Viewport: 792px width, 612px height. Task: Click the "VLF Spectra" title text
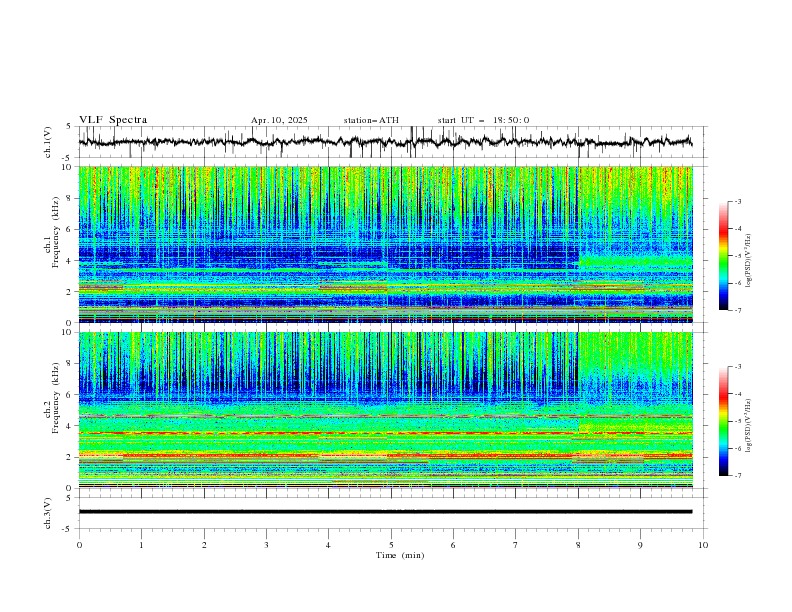[x=113, y=120]
